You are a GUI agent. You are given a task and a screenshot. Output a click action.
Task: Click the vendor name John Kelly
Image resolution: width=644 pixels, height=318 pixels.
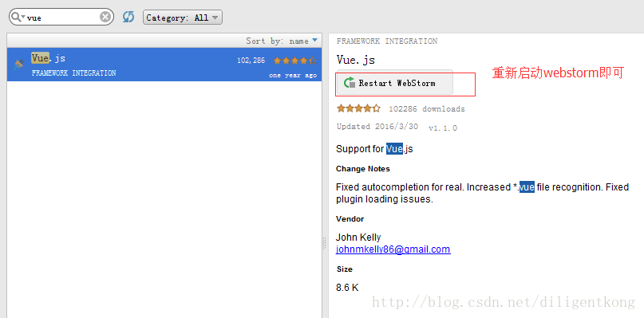(358, 238)
